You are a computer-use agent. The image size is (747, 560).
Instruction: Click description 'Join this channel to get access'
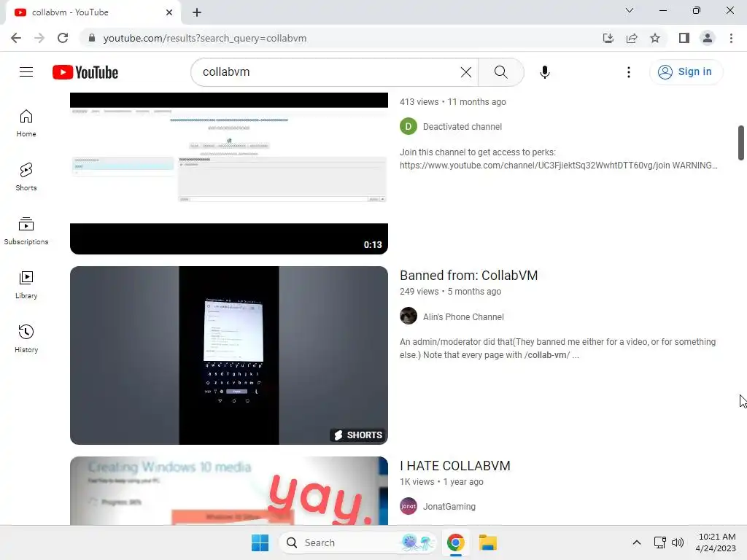coord(558,159)
